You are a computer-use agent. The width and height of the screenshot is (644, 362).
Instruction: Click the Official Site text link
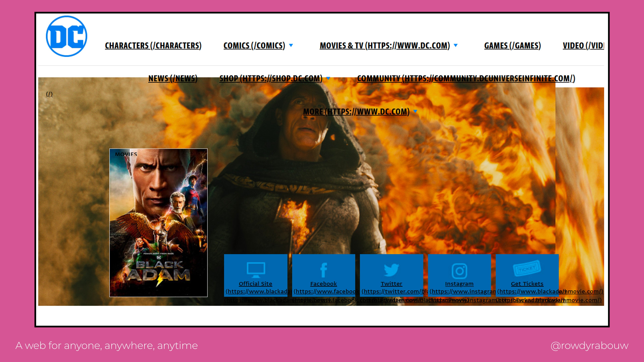click(255, 284)
